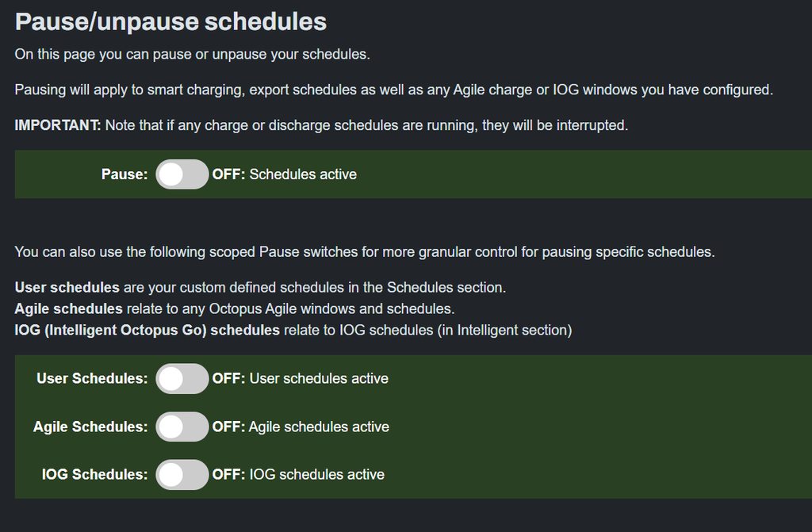Turn on the Agile Schedules pause toggle
Image resolution: width=812 pixels, height=532 pixels.
click(x=182, y=427)
